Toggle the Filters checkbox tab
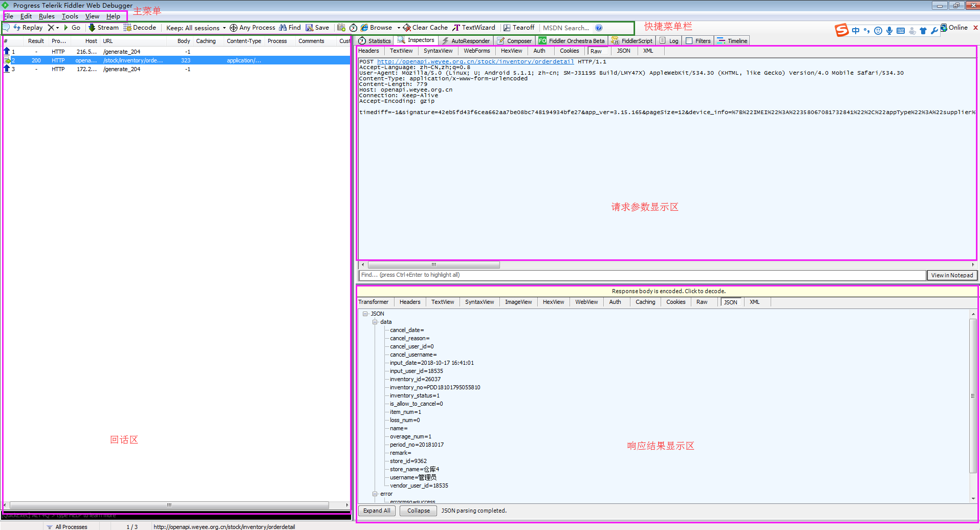Screen dimensions: 980x530 pos(698,41)
